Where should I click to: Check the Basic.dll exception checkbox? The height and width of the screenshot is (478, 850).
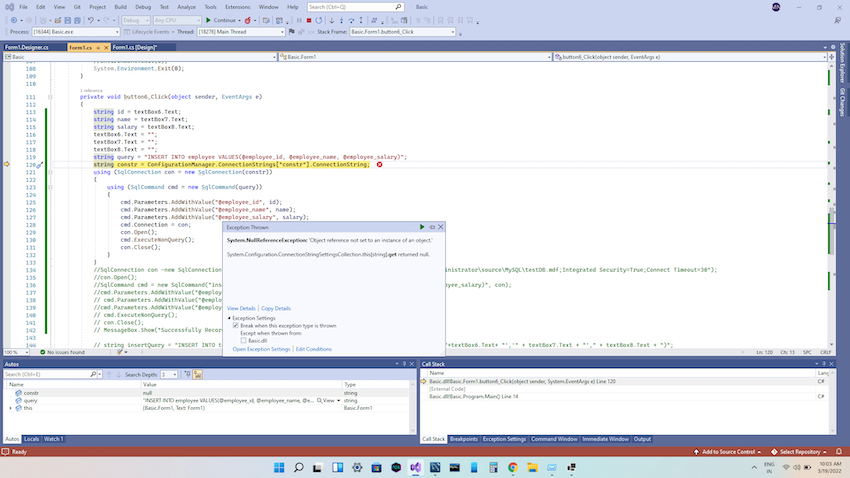(243, 341)
